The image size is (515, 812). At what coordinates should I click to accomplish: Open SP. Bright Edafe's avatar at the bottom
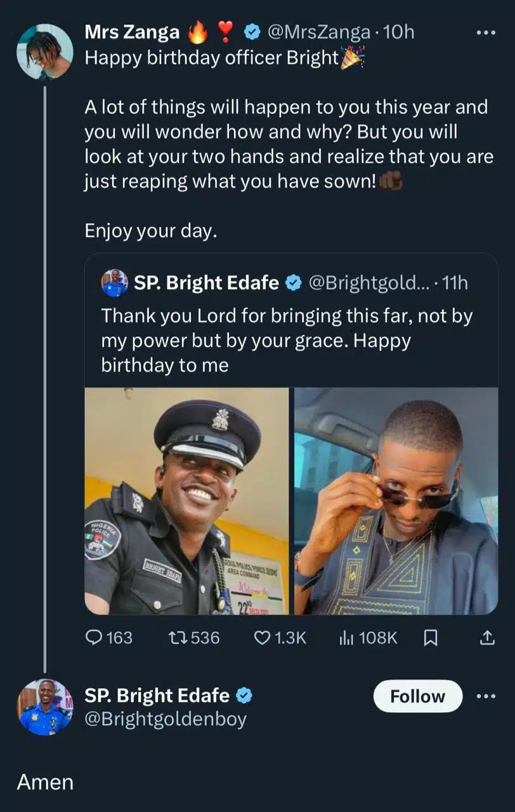click(44, 707)
